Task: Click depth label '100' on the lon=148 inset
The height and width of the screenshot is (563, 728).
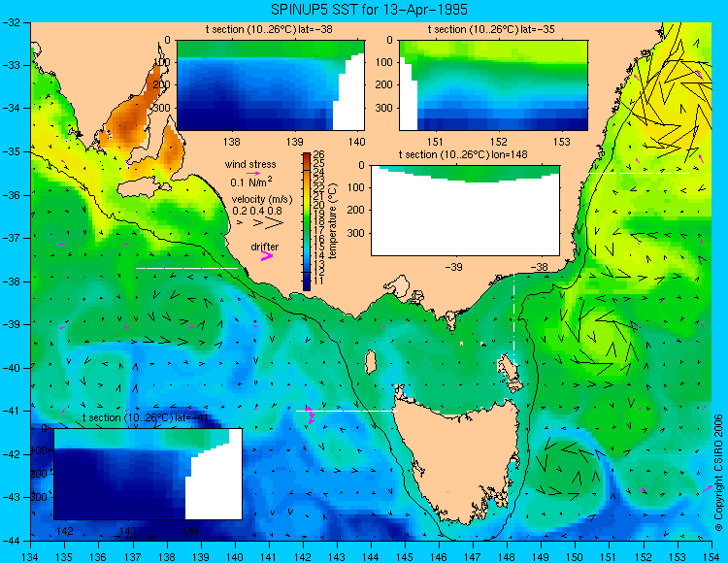Action: (356, 187)
